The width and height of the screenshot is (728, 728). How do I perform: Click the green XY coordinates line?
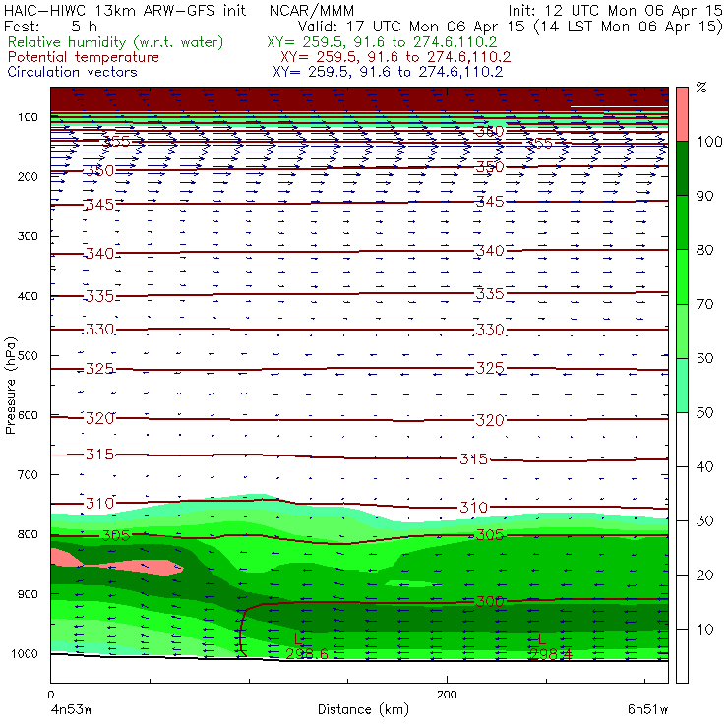382,42
